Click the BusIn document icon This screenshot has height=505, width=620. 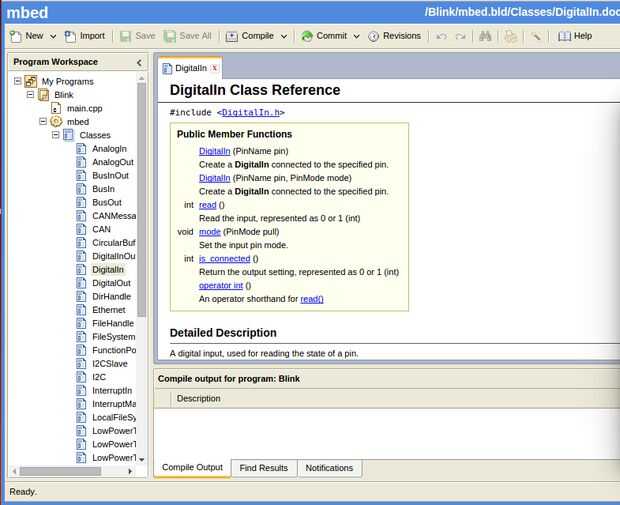pos(81,189)
